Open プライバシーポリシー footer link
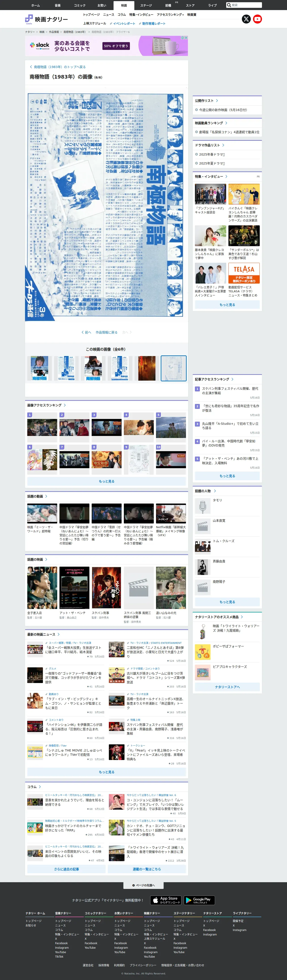The height and width of the screenshot is (980, 287). (x=143, y=965)
